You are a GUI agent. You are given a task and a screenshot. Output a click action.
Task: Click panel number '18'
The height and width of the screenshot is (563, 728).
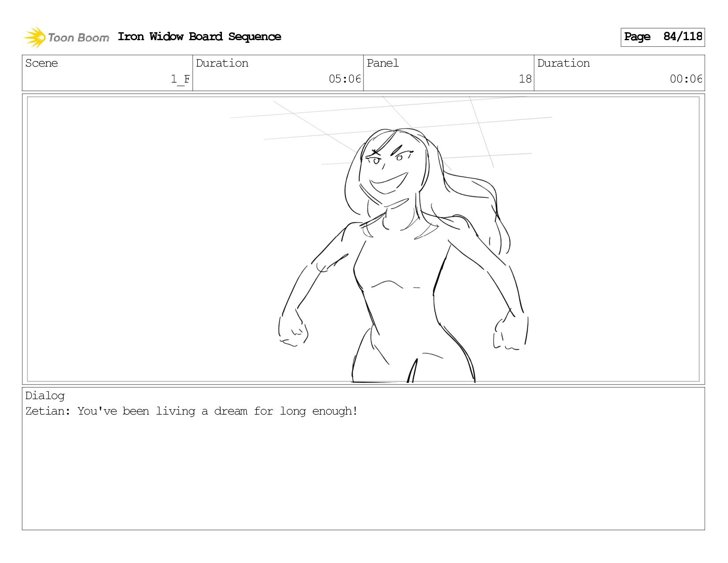click(x=525, y=79)
